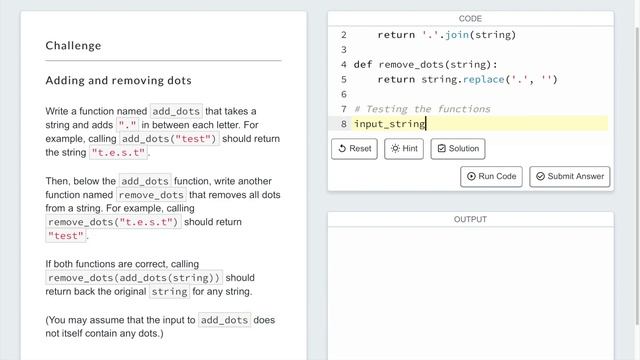This screenshot has height=360, width=640.
Task: Click the def remove_dots(string) line
Action: click(x=425, y=64)
